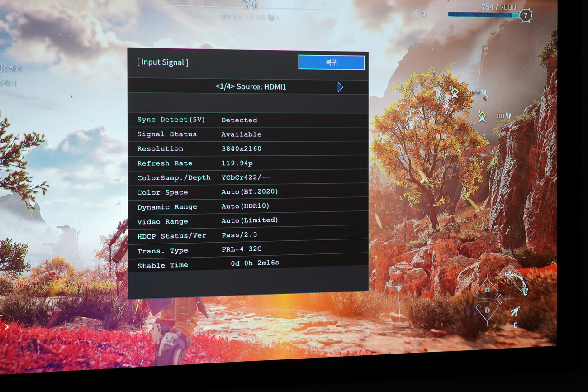Select the Source: HDMI1 selector row
588x392 pixels.
(248, 86)
